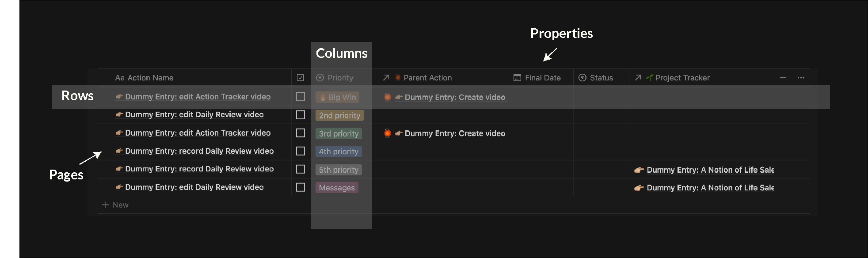Open edit Daily Review video page tagged Messages
The height and width of the screenshot is (258, 868).
(x=189, y=187)
